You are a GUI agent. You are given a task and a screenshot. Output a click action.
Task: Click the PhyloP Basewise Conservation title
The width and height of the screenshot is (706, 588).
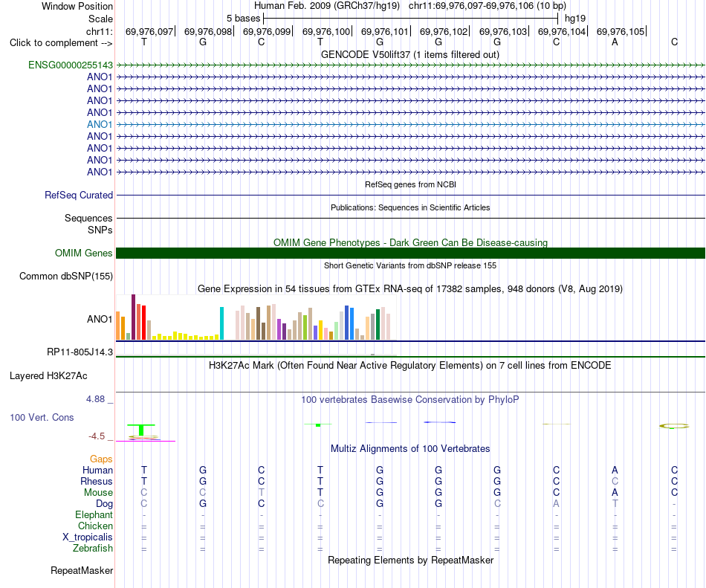(409, 399)
